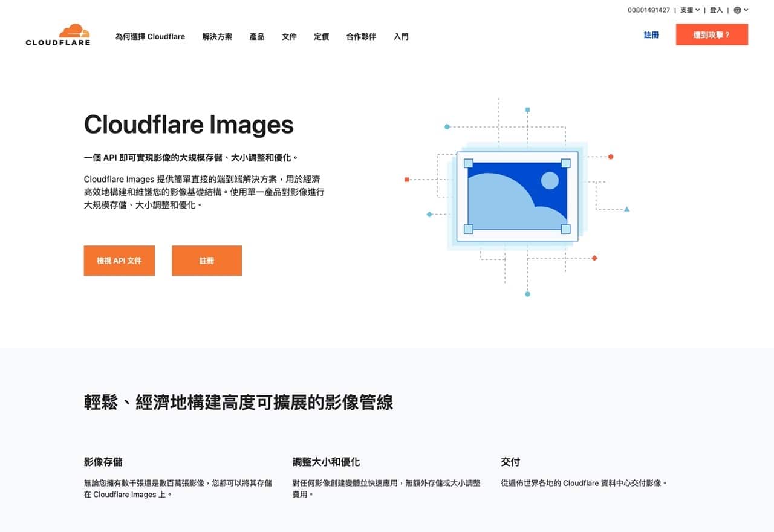Open the 合作夥伴 menu

[361, 36]
